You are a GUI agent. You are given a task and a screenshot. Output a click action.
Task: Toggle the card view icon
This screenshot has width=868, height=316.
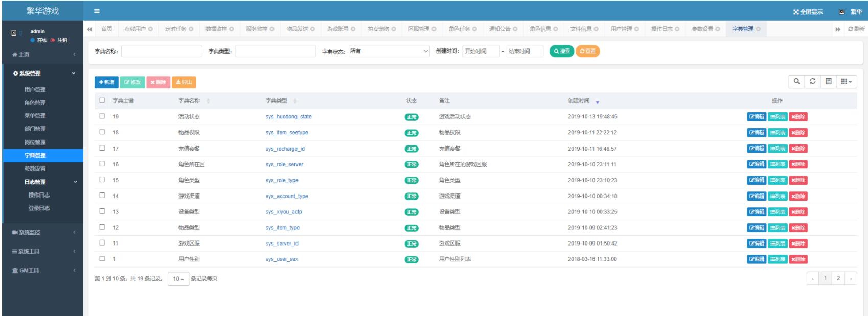pos(828,82)
